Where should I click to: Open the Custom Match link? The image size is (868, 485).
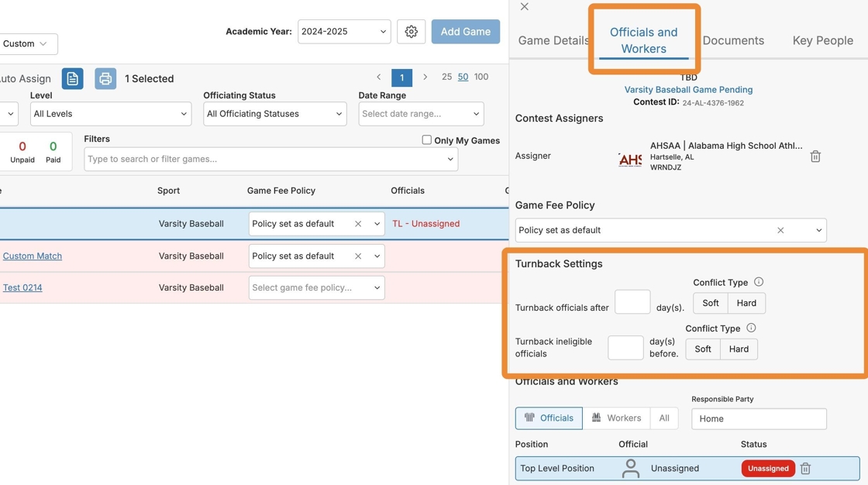pyautogui.click(x=33, y=256)
